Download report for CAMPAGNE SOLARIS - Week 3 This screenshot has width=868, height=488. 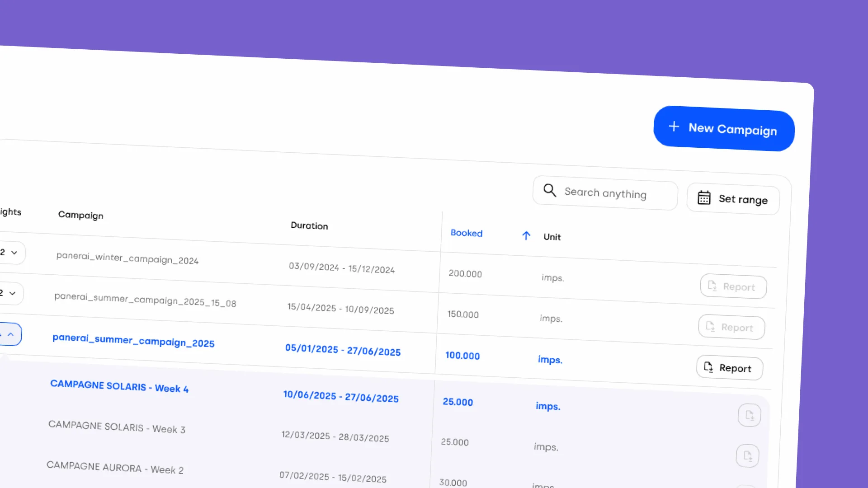748,456
